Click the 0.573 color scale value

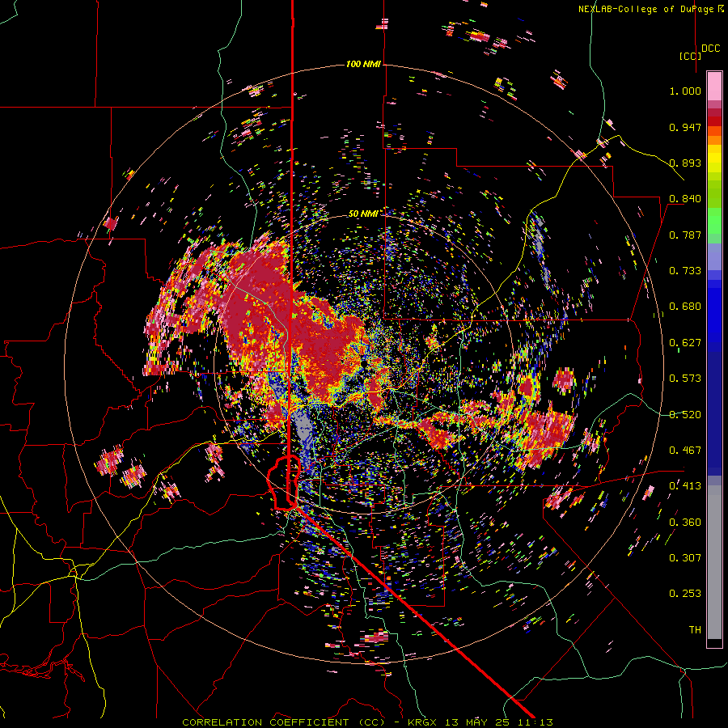pyautogui.click(x=685, y=379)
